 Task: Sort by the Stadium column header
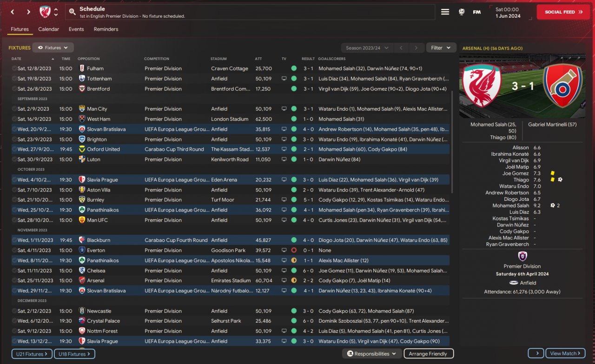tap(218, 59)
